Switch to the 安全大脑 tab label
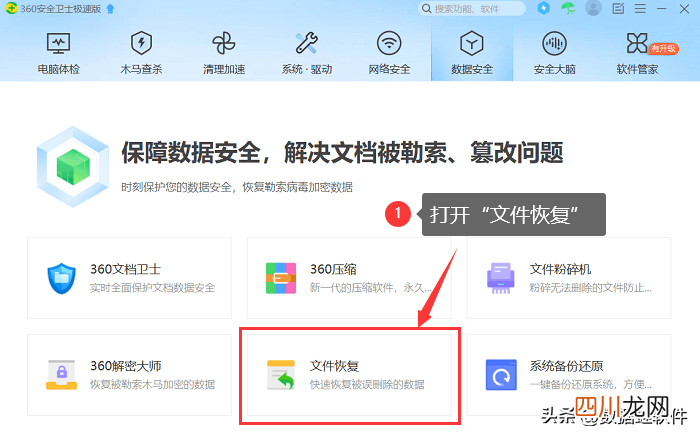The height and width of the screenshot is (437, 700). point(554,69)
